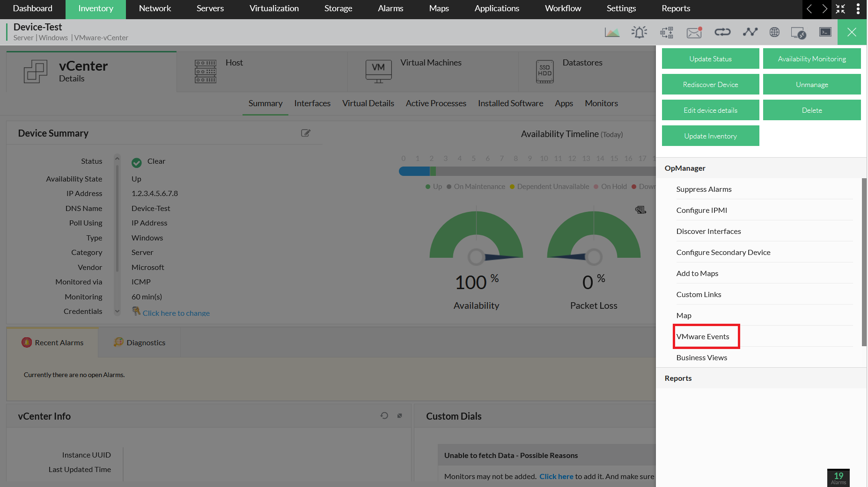Click the Host server rack icon
The width and height of the screenshot is (868, 487).
pos(206,72)
